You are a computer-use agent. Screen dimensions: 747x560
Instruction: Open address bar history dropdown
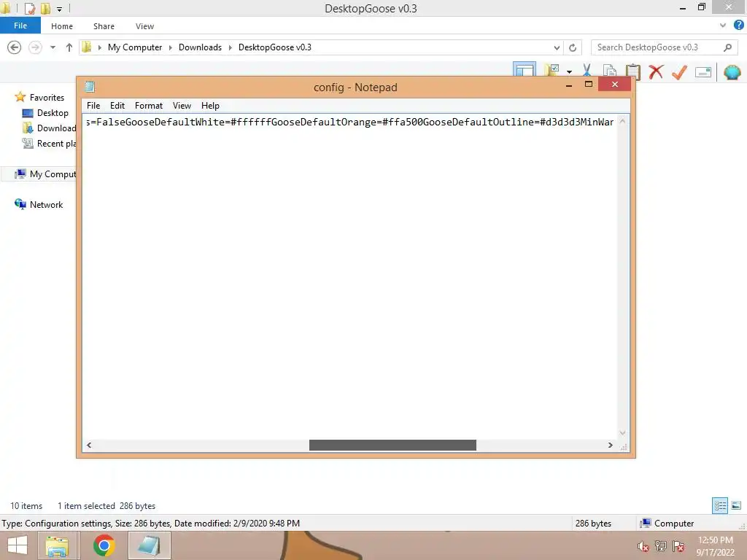(x=557, y=47)
